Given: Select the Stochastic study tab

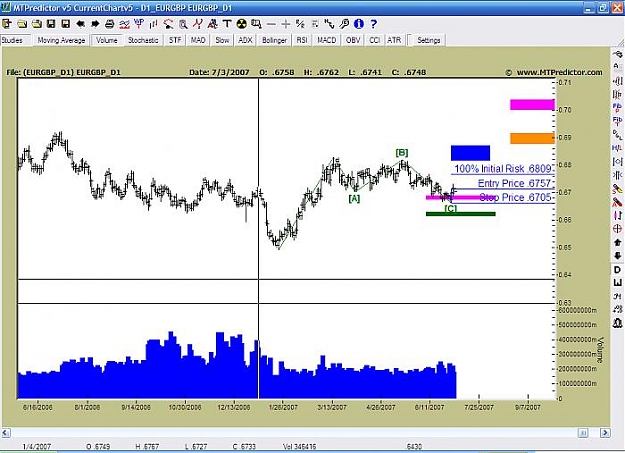Looking at the screenshot, I should coord(143,40).
